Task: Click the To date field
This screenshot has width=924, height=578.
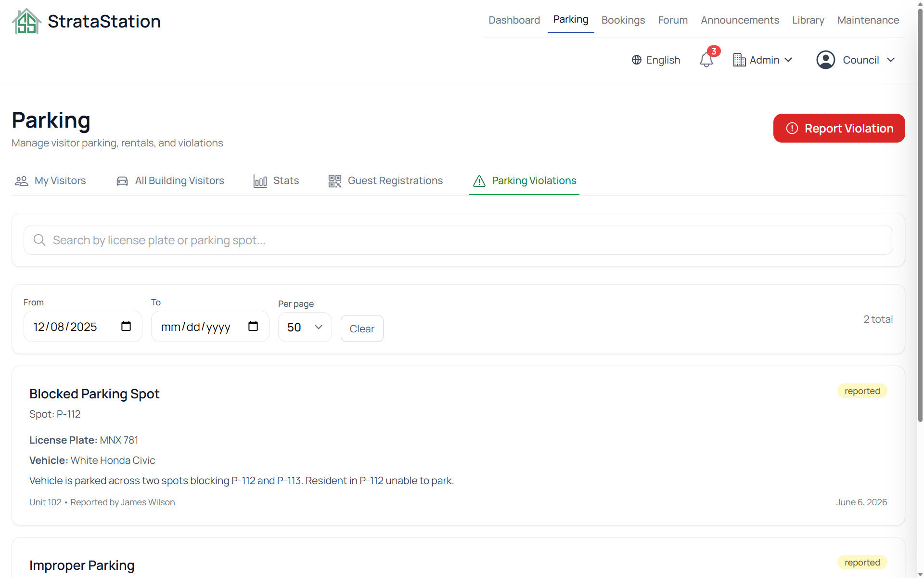Action: click(x=210, y=327)
